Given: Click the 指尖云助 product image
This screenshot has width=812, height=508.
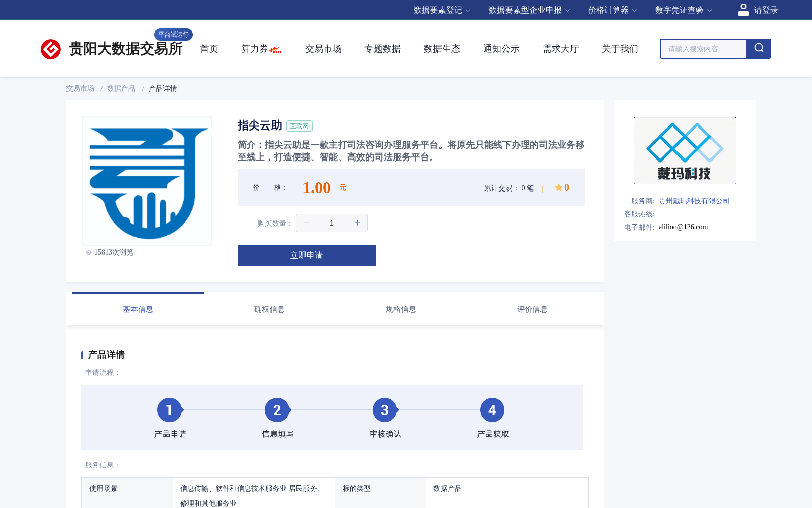Looking at the screenshot, I should tap(147, 181).
